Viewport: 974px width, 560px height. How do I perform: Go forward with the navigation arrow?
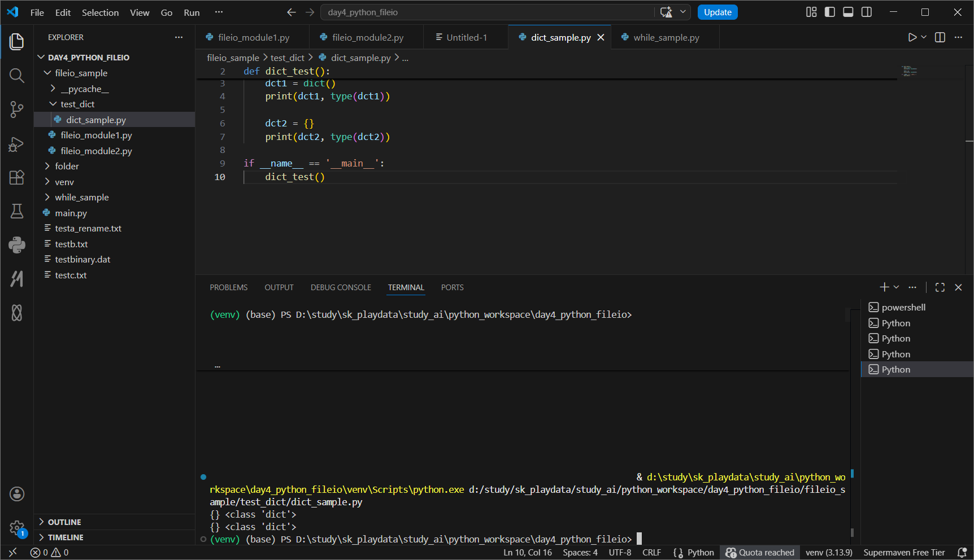[310, 12]
